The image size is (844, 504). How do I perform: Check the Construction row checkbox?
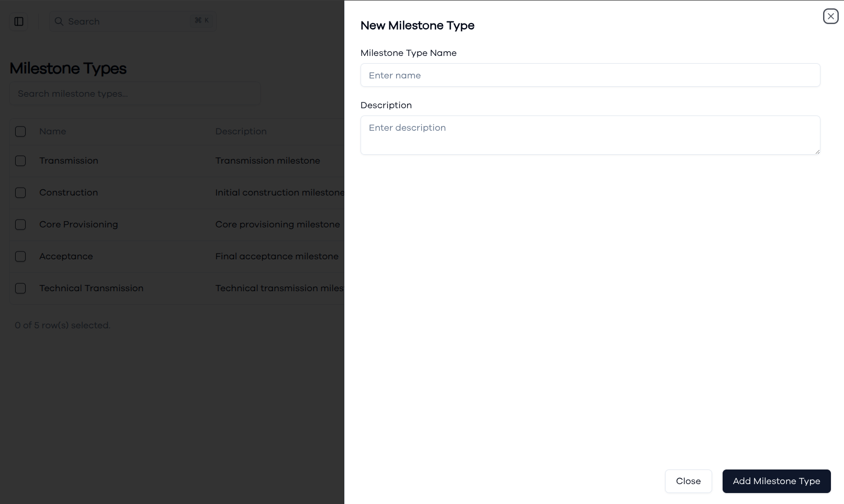[20, 192]
